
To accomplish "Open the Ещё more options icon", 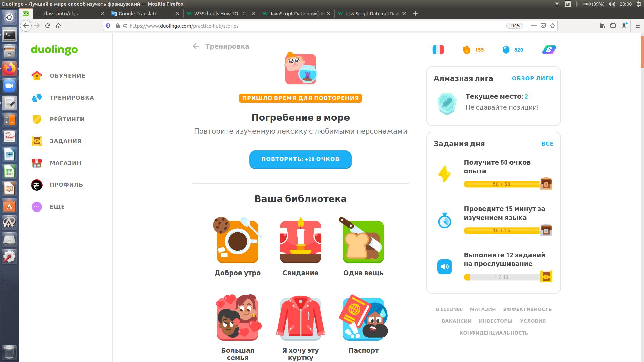I will point(37,207).
